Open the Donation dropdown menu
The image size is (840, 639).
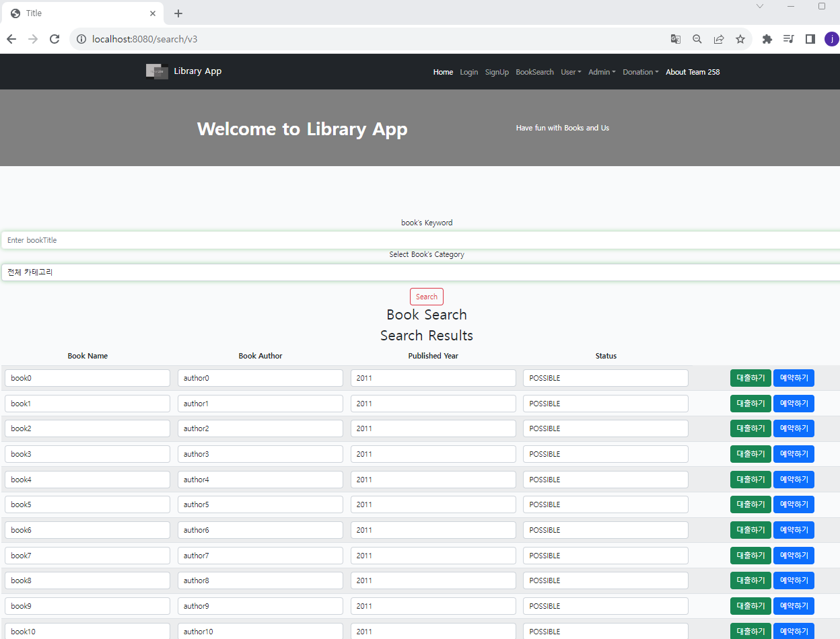640,72
